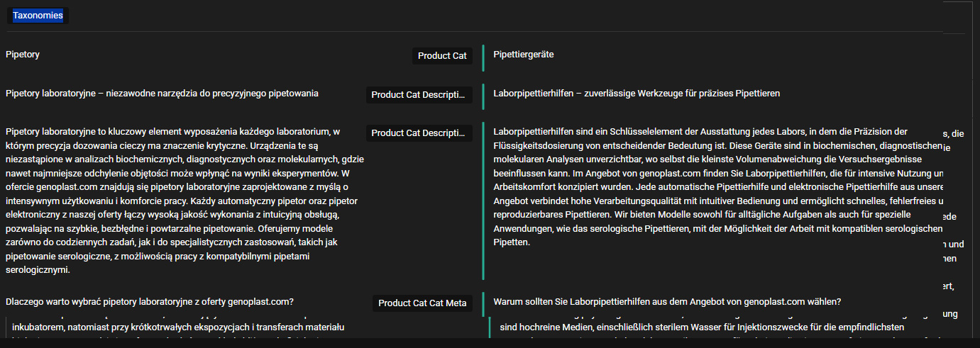Select the source question "Dlaczego warto wybrać pipetory"
Image resolution: width=980 pixels, height=348 pixels.
[150, 302]
